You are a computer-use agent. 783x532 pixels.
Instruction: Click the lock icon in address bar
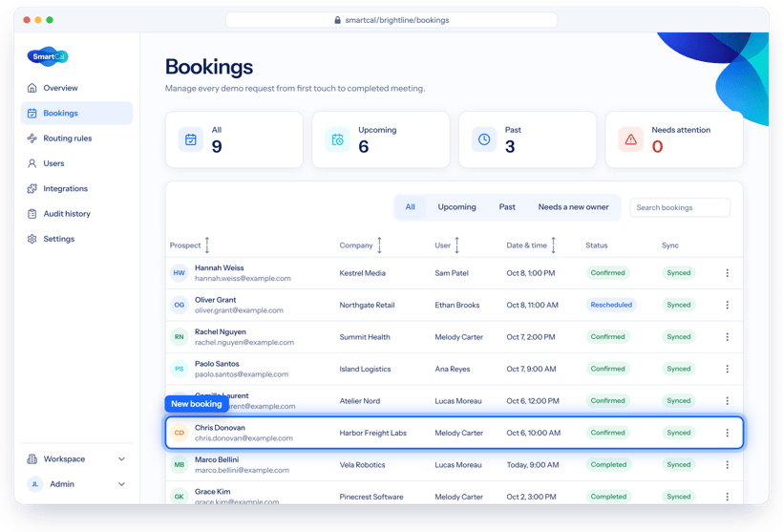coord(338,20)
